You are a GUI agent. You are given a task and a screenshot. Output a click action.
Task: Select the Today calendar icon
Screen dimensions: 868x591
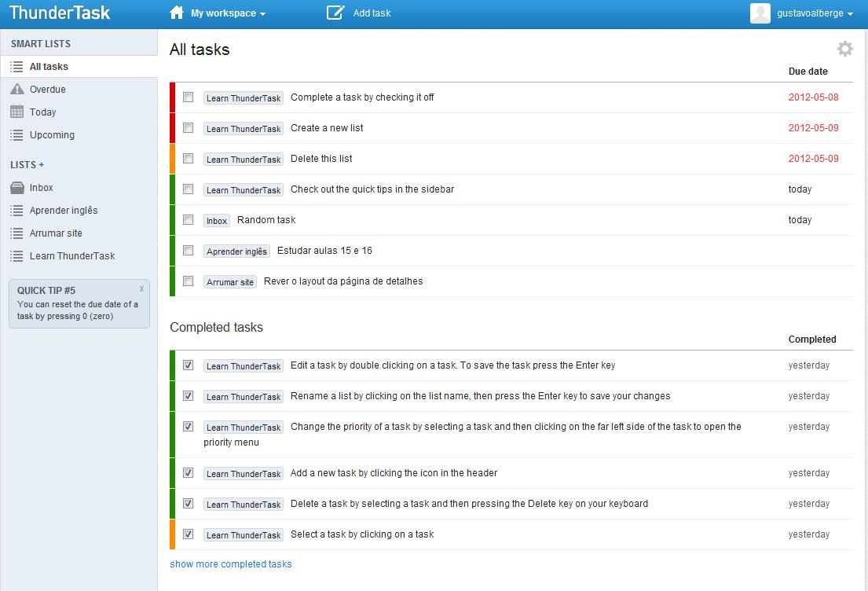tap(17, 112)
